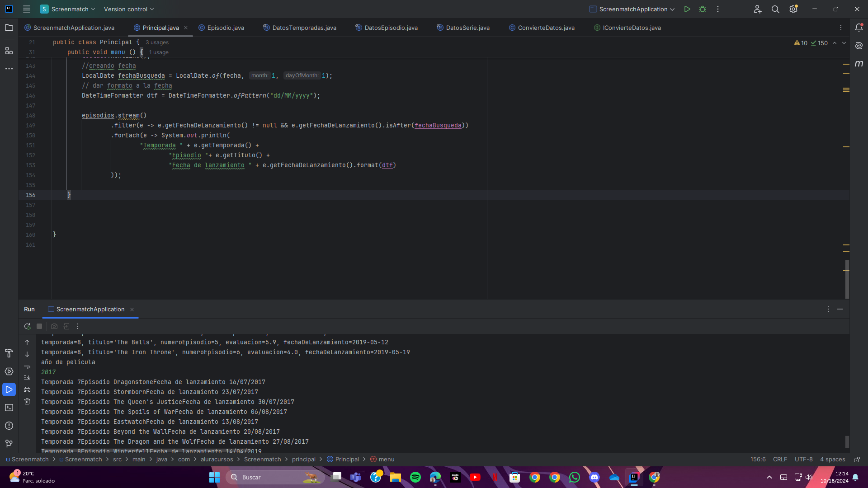Click Principal in breadcrumb path
868x488 pixels.
click(343, 459)
